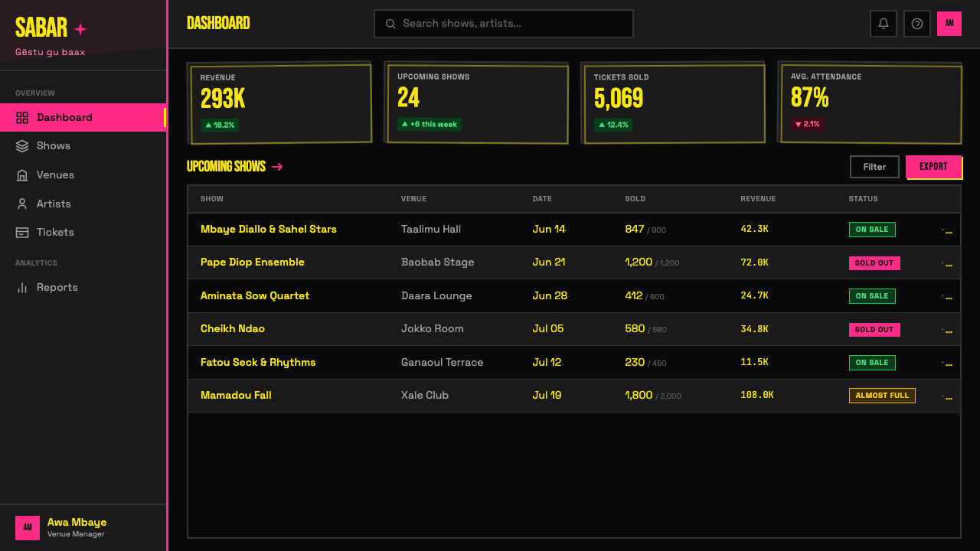Open the Tickets section
Viewport: 980px width, 551px height.
[83, 233]
